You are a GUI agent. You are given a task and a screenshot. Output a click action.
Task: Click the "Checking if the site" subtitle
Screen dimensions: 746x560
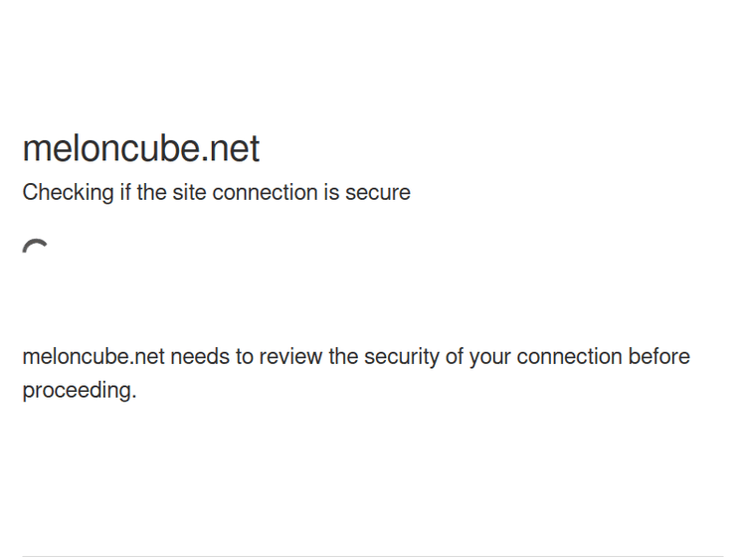[216, 193]
